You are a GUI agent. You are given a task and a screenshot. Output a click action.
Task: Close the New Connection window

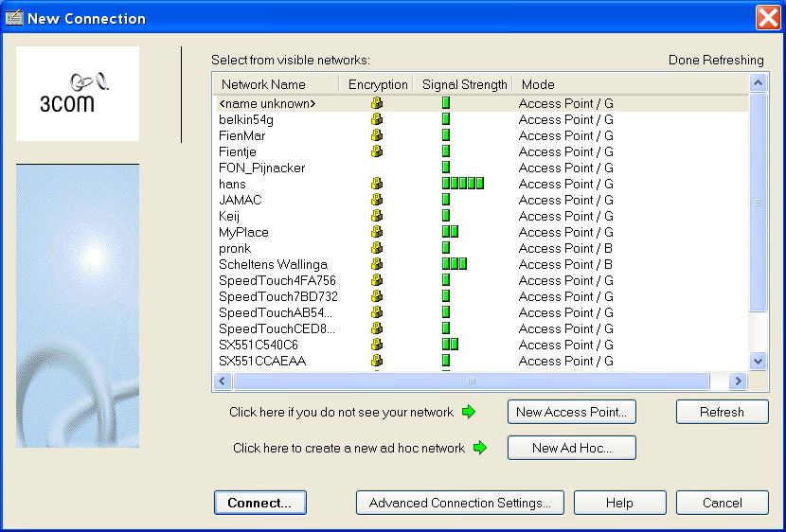click(767, 18)
